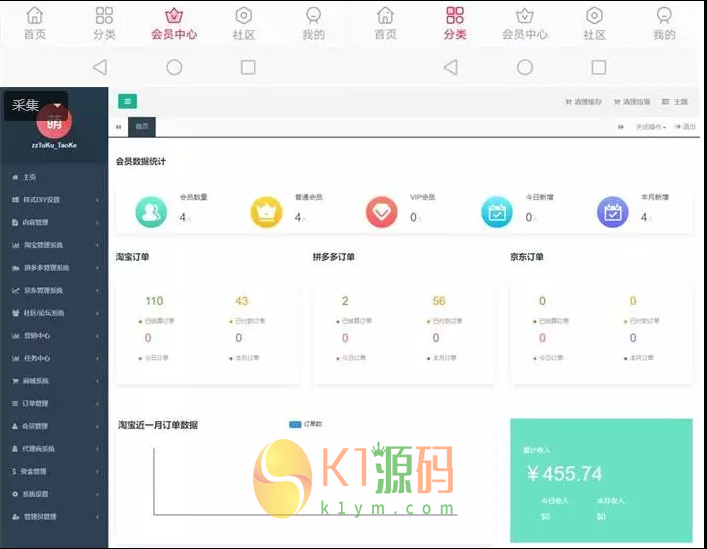Expand 淘宝管理系统 in the sidebar

(54, 245)
